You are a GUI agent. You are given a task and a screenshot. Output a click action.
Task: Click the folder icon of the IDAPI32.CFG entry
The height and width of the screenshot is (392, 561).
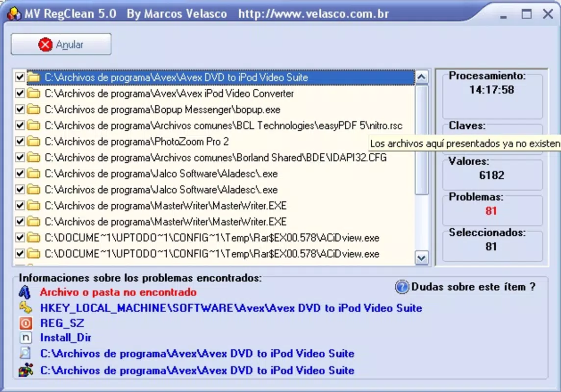[34, 157]
